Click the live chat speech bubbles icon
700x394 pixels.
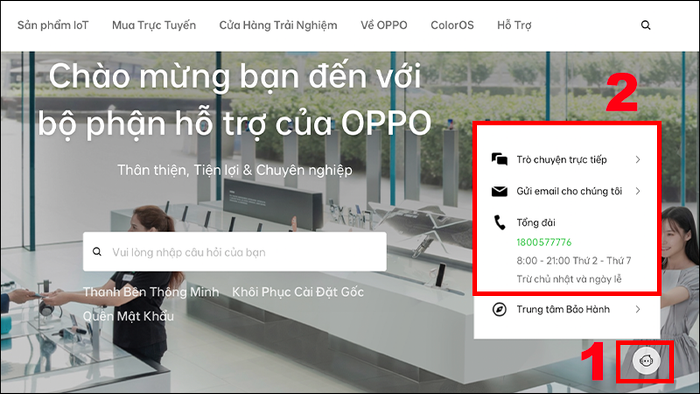499,159
